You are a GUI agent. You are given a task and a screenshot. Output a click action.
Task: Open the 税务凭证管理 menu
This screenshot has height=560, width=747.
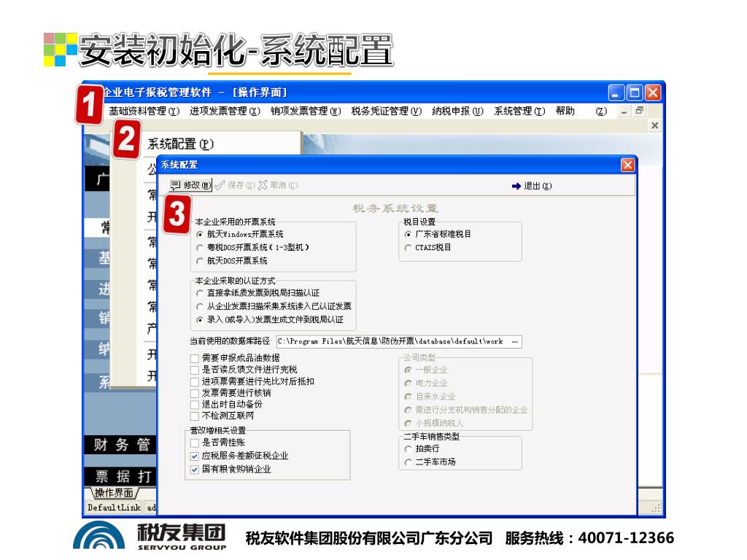[387, 112]
